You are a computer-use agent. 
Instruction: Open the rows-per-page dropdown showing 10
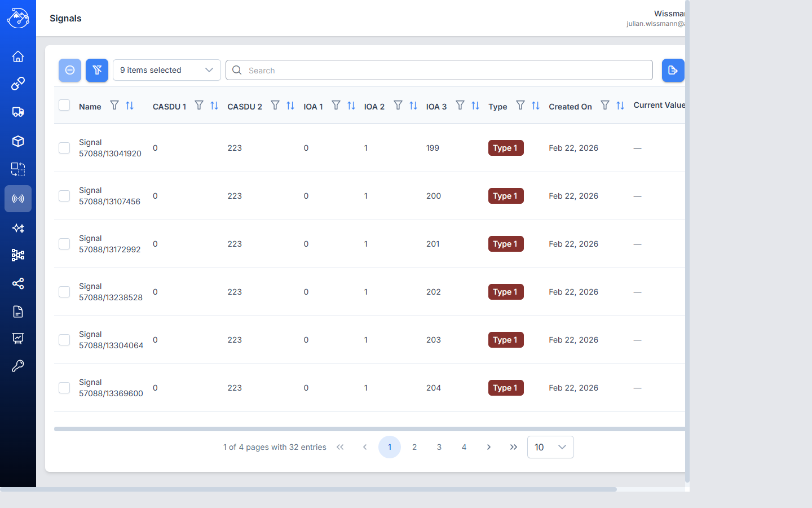point(550,447)
